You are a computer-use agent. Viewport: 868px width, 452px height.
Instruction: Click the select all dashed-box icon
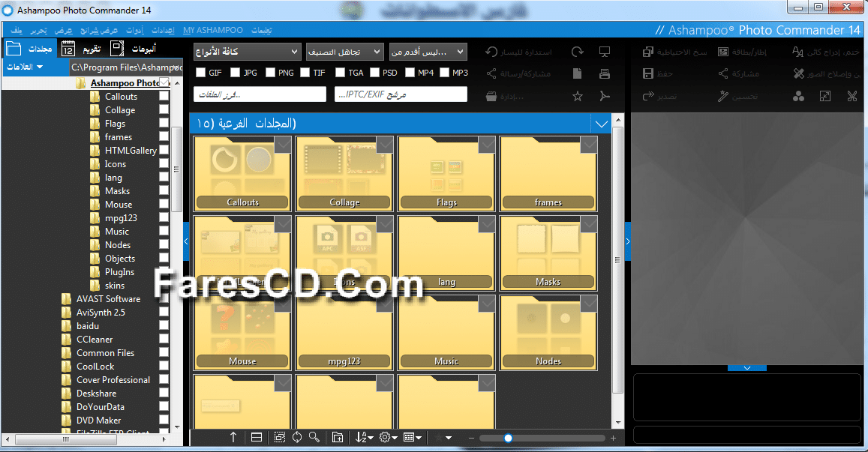click(x=280, y=437)
